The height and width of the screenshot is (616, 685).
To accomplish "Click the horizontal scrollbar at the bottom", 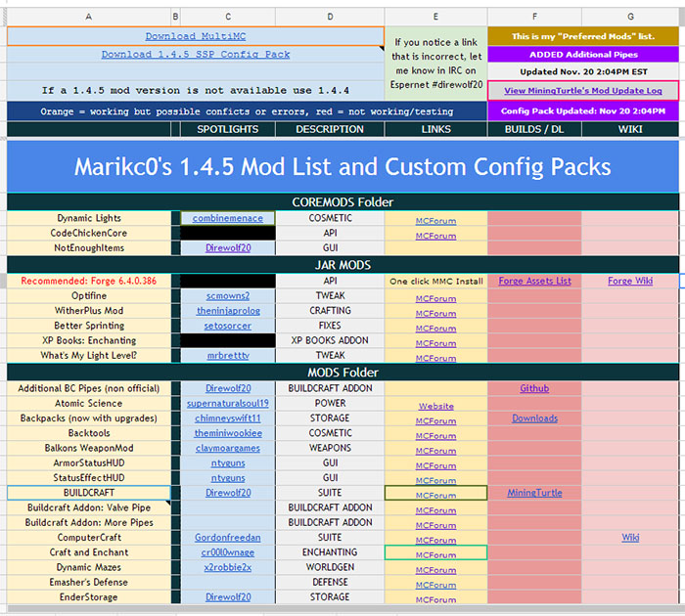I will tap(342, 608).
